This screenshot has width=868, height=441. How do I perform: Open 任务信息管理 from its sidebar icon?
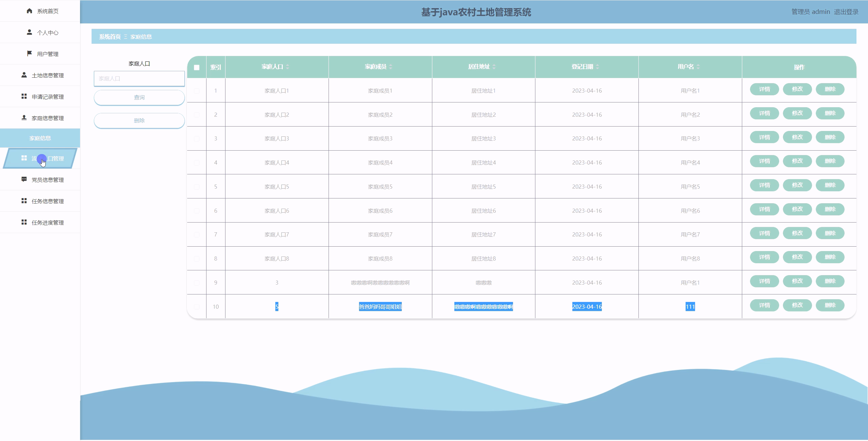(x=24, y=201)
